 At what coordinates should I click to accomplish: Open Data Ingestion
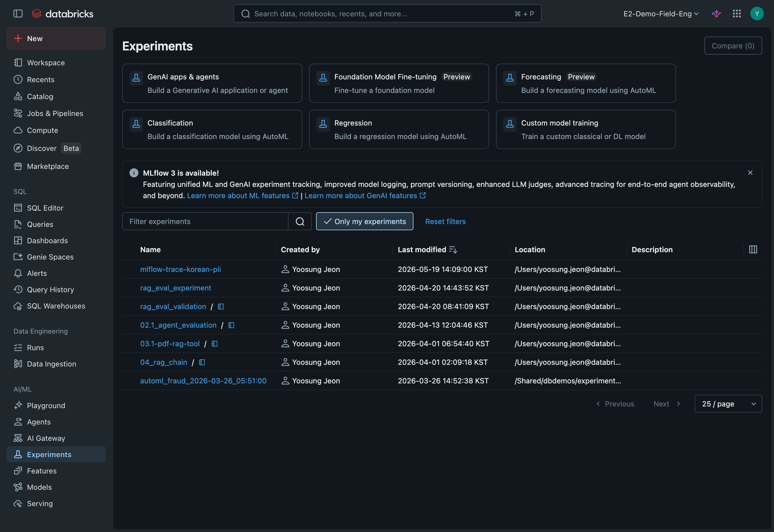56,364
